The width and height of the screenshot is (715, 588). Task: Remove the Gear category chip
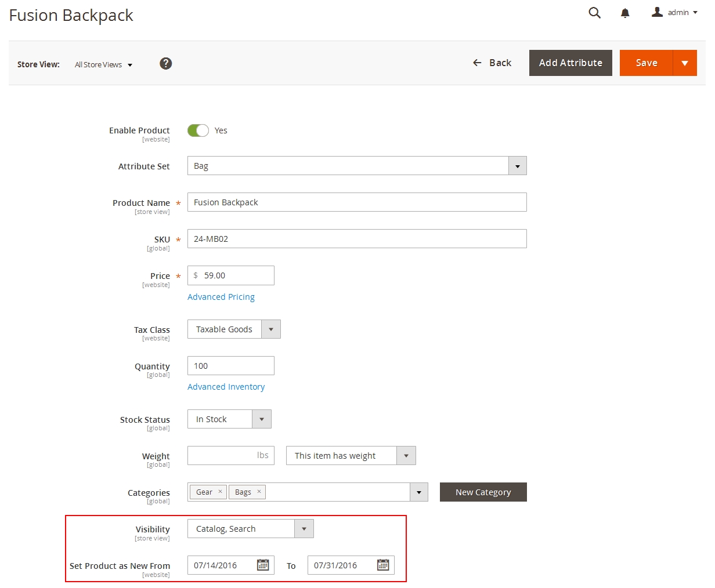220,492
